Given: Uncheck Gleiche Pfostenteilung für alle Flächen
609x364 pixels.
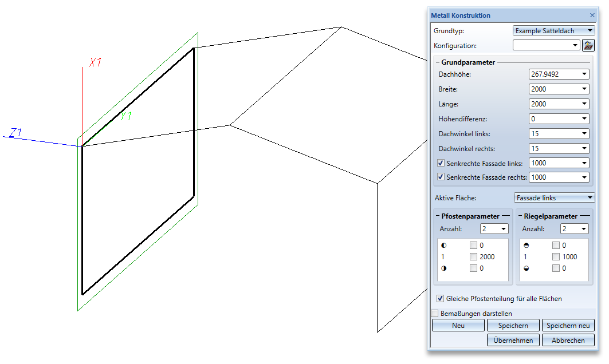Looking at the screenshot, I should coord(440,298).
